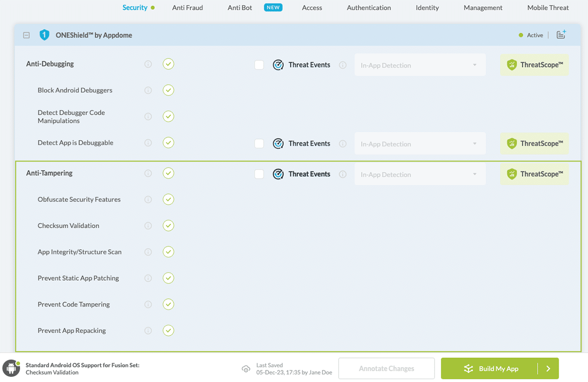Image resolution: width=588 pixels, height=382 pixels.
Task: Click the ONEShield blue shield icon
Action: 45,35
